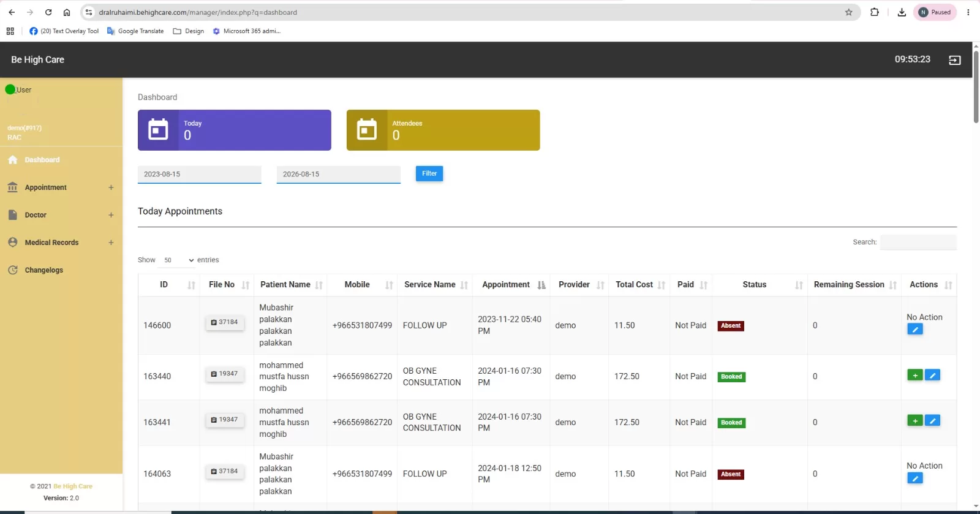The height and width of the screenshot is (514, 980).
Task: Click the Booked status of appointment 163440
Action: (731, 377)
